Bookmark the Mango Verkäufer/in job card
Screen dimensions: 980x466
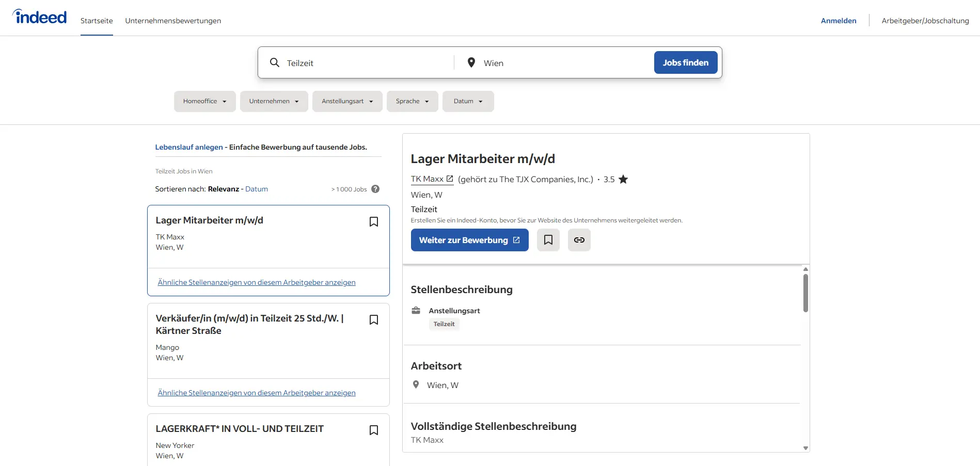[x=374, y=319]
